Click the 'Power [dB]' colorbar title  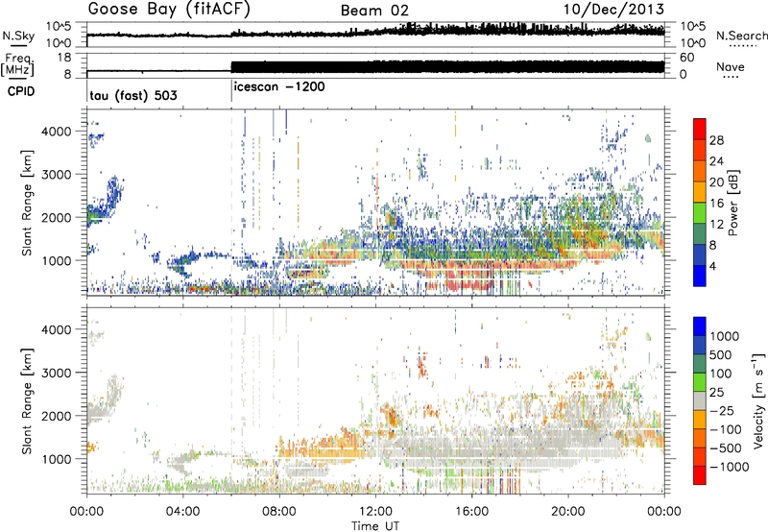[x=732, y=203]
